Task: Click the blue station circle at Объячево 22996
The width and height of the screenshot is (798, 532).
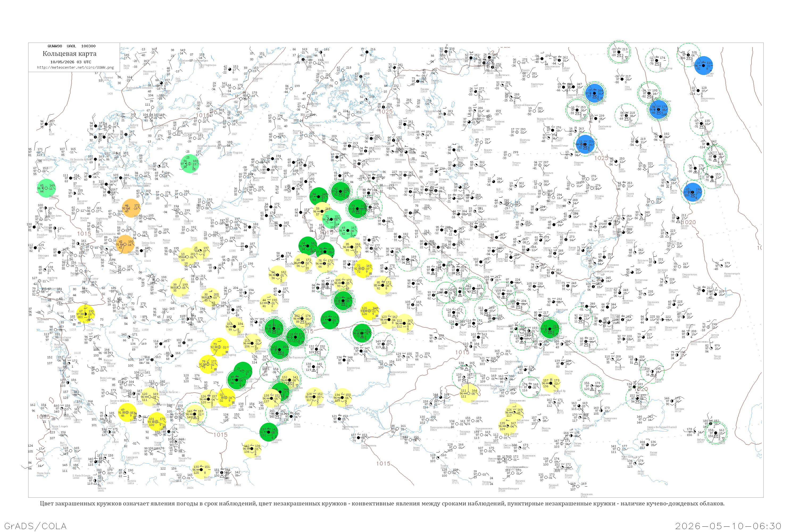Action: 585,144
